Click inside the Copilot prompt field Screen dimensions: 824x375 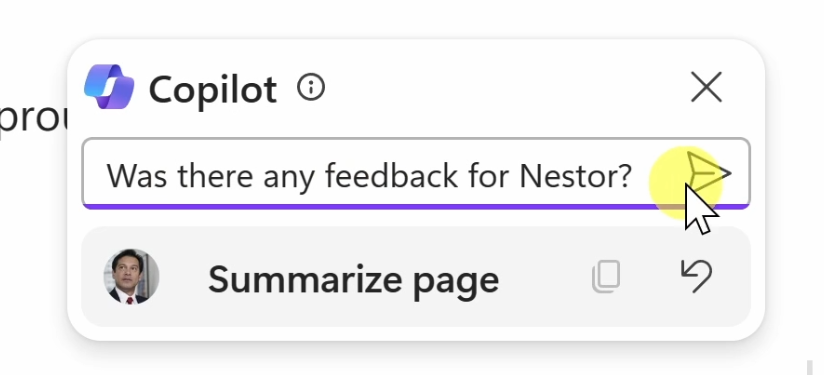click(415, 173)
